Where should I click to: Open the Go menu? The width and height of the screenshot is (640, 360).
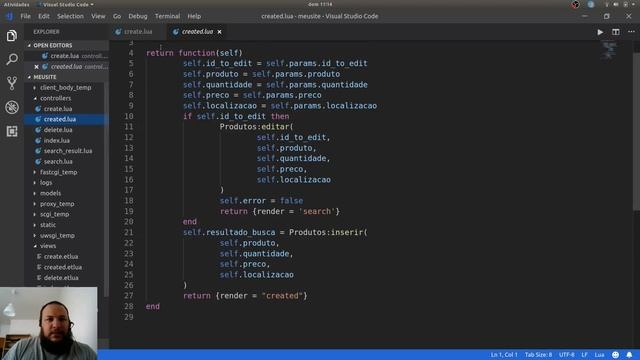117,16
